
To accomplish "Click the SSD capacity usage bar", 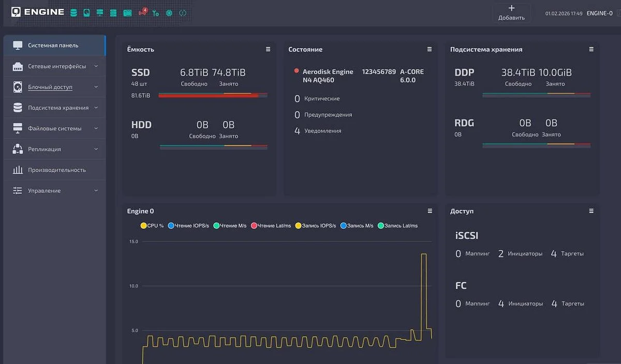I will point(213,95).
